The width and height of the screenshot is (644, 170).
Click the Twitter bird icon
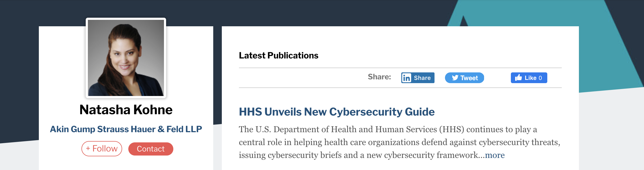point(455,78)
